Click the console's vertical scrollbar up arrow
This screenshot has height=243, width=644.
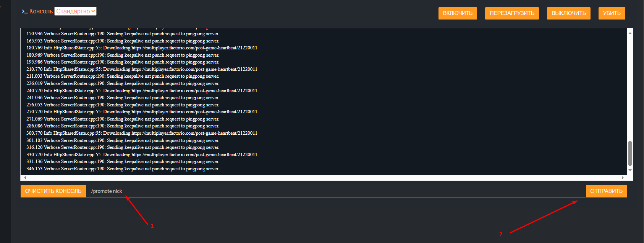(630, 33)
